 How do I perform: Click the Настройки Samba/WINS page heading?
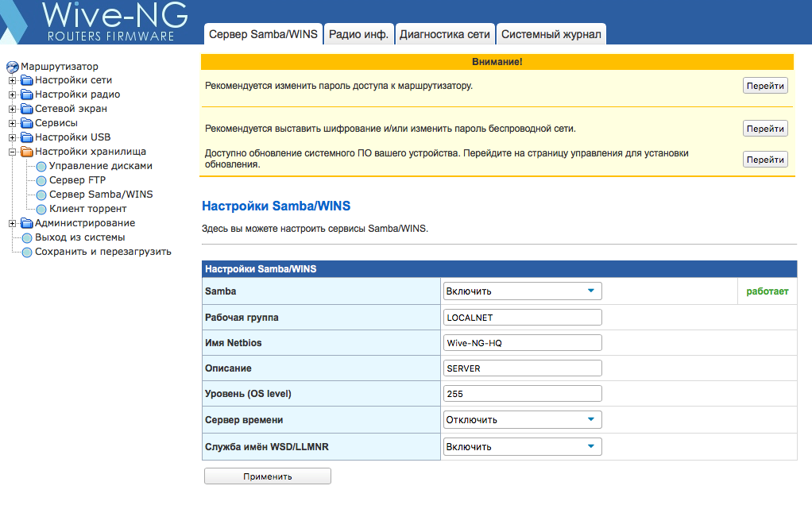(x=276, y=206)
